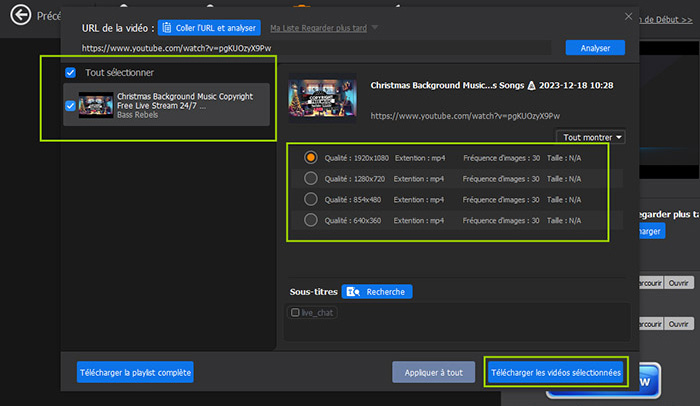Click upper Ouvrir button in background window
This screenshot has height=406, width=700.
click(679, 283)
